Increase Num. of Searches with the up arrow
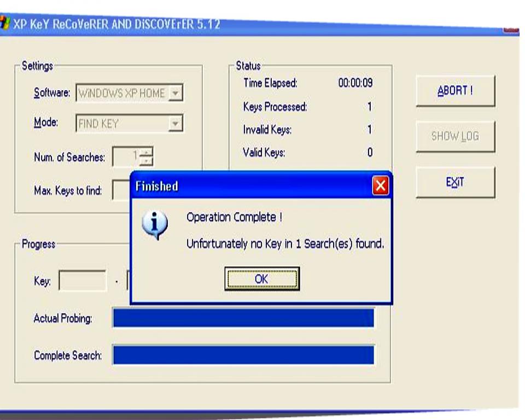Viewport: 525px width, 420px height. 146,152
